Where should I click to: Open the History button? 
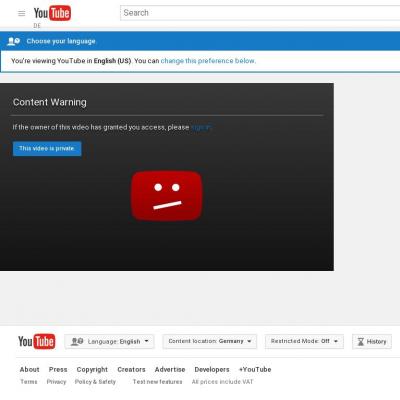click(x=372, y=342)
